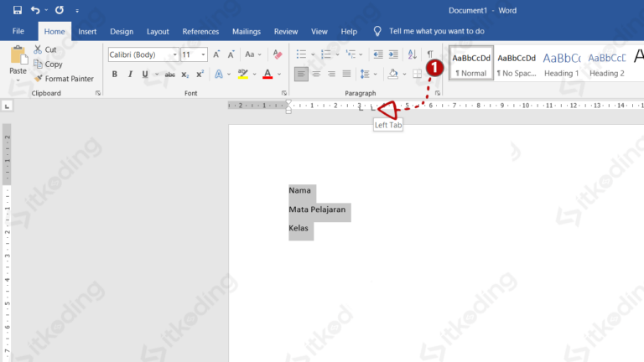The image size is (644, 362).
Task: Open the Borders button
Action: pyautogui.click(x=418, y=74)
